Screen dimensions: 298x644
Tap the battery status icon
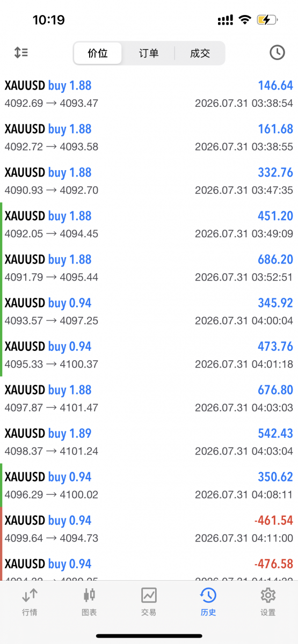pos(267,20)
